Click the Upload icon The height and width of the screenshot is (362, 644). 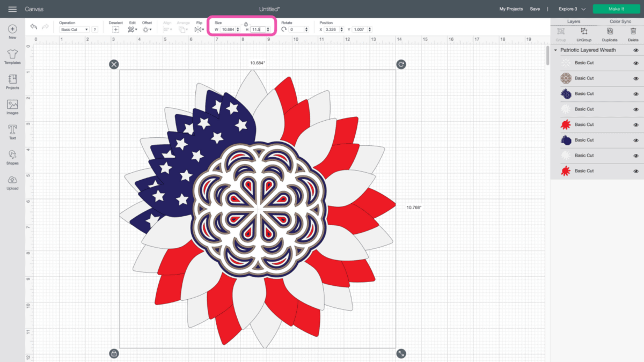12,180
